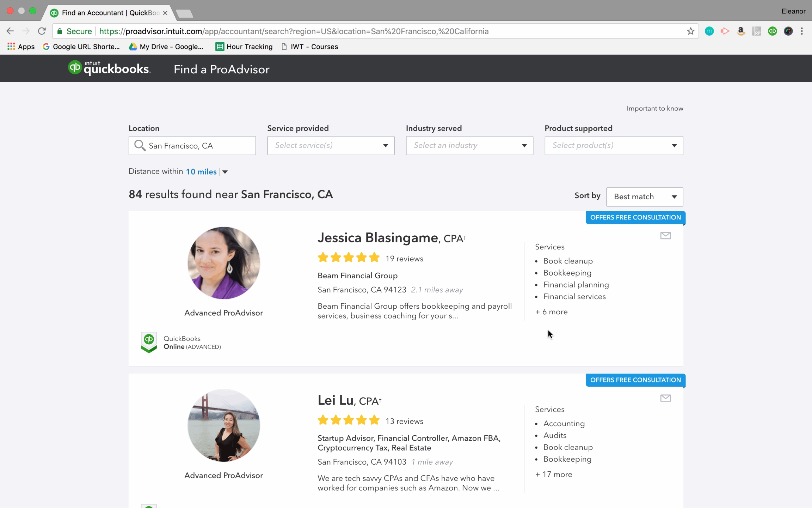812x508 pixels.
Task: Click the red arrow extension icon
Action: click(x=725, y=31)
